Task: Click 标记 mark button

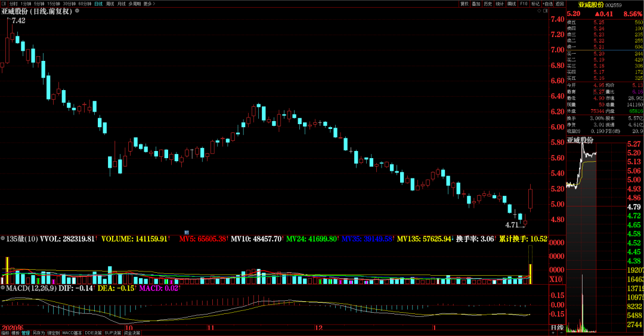Action: click(x=535, y=4)
